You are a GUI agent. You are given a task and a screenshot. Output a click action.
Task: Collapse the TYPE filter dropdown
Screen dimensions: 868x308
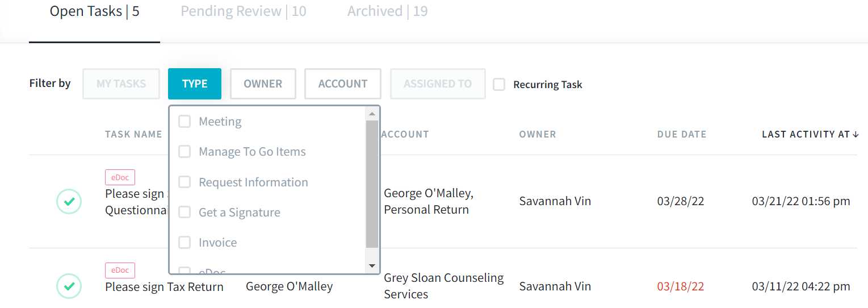click(195, 84)
